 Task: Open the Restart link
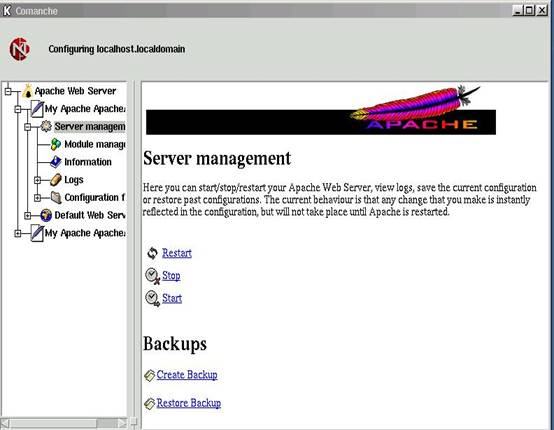coord(177,253)
